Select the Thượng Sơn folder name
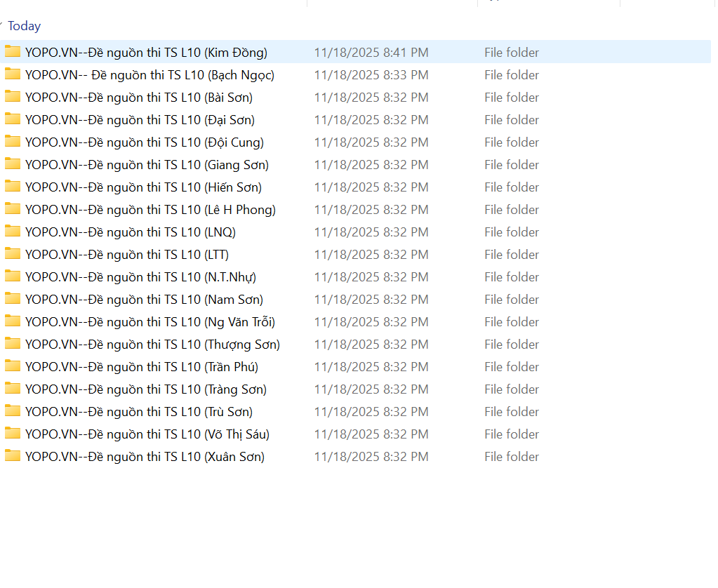 point(152,345)
